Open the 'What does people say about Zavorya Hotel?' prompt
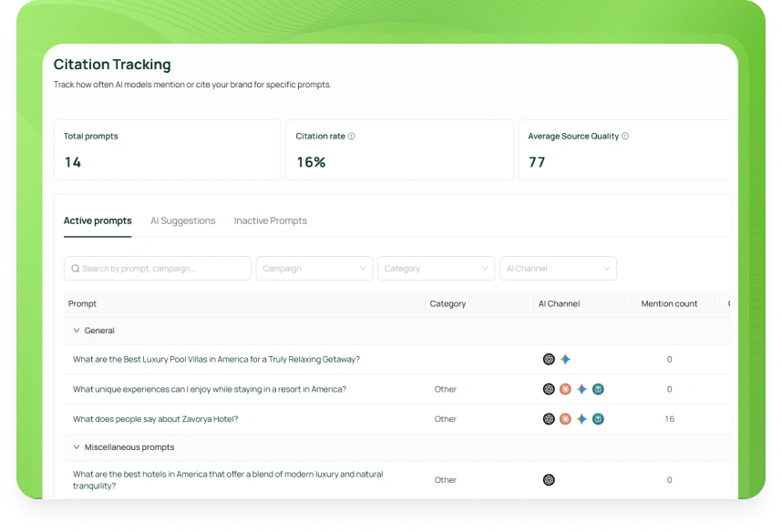This screenshot has height=532, width=782. (155, 419)
